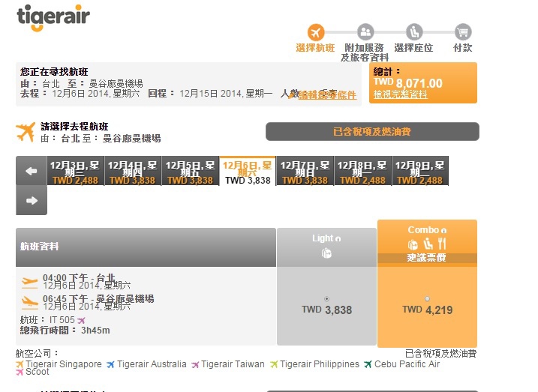Screen dimensions: 538x392
Task: Click the total TWD 8,071.00 amount
Action: pos(408,83)
